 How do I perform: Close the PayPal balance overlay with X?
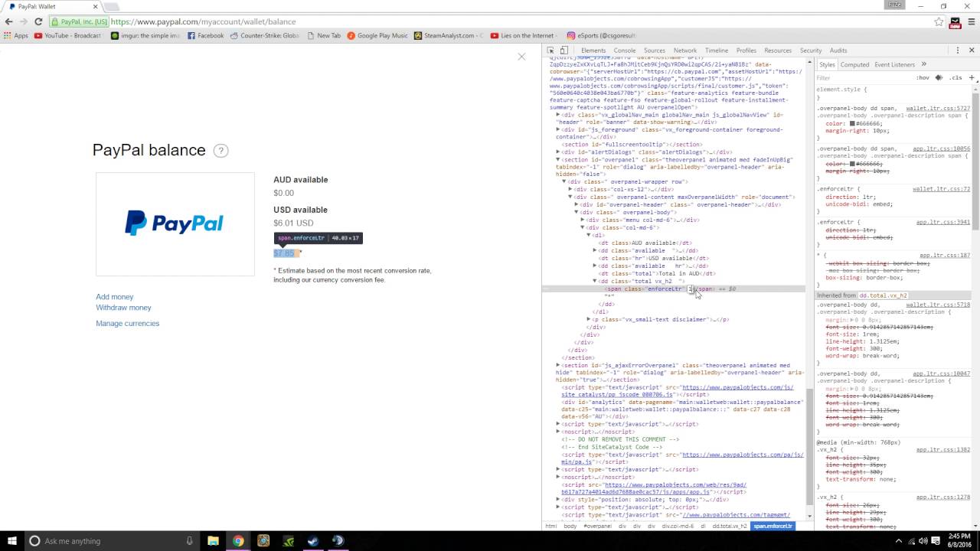[521, 57]
